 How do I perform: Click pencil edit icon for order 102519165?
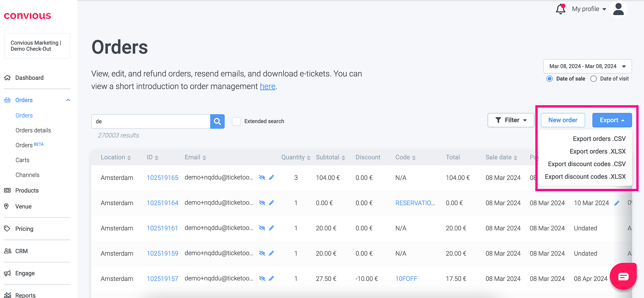(x=271, y=178)
